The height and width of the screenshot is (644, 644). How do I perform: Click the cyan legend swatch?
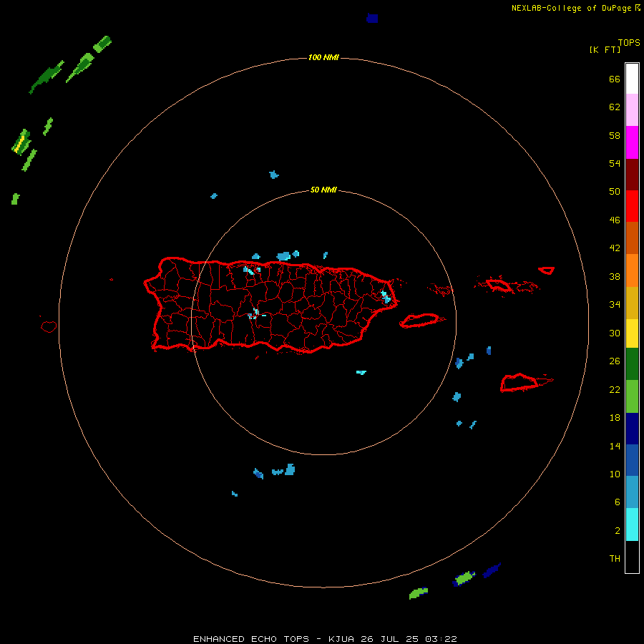click(x=632, y=525)
